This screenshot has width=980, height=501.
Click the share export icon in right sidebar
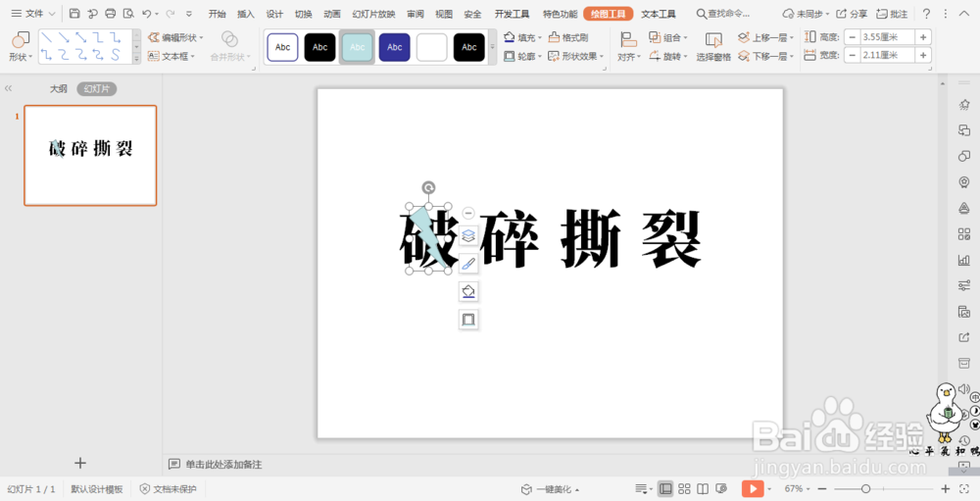click(963, 337)
